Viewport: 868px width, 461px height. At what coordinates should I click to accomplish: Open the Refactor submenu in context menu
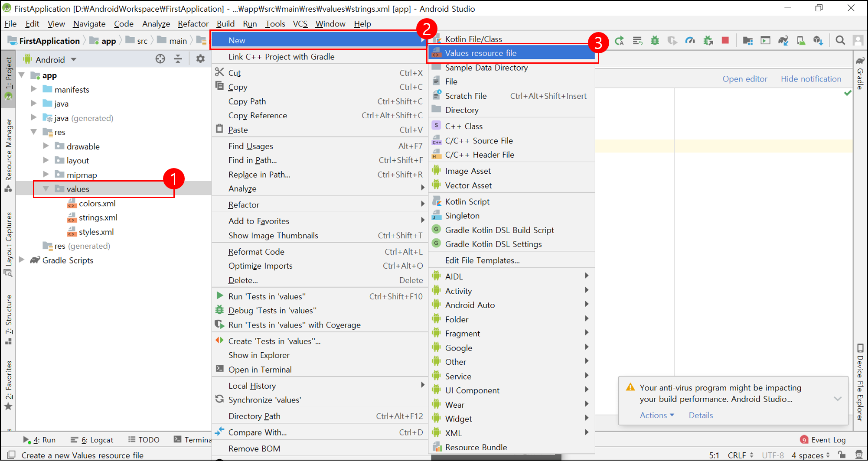(320, 205)
